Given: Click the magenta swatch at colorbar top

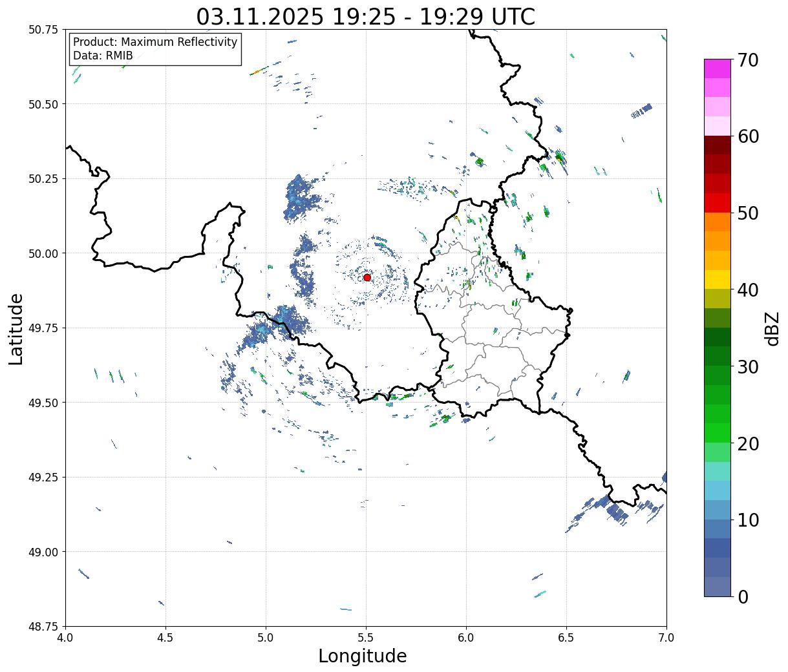Looking at the screenshot, I should pos(718,68).
